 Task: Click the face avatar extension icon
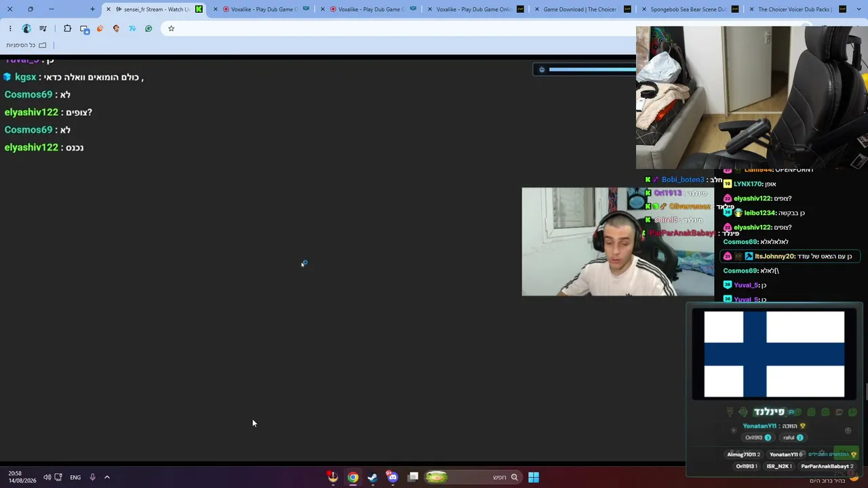coord(116,28)
